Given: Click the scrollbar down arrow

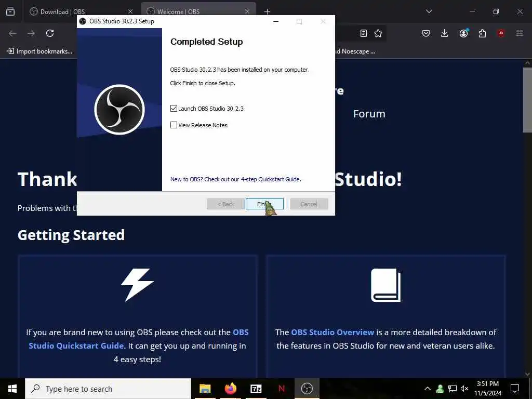Looking at the screenshot, I should pos(527,374).
